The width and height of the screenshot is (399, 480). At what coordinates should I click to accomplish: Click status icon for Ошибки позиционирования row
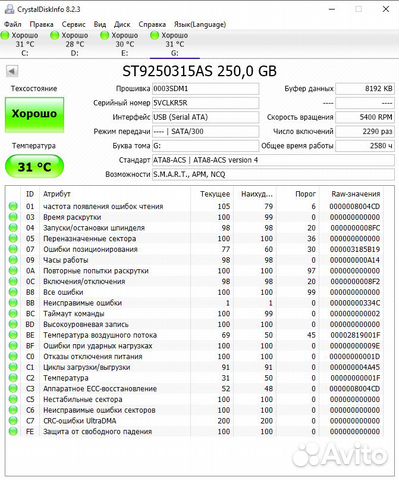click(x=13, y=249)
